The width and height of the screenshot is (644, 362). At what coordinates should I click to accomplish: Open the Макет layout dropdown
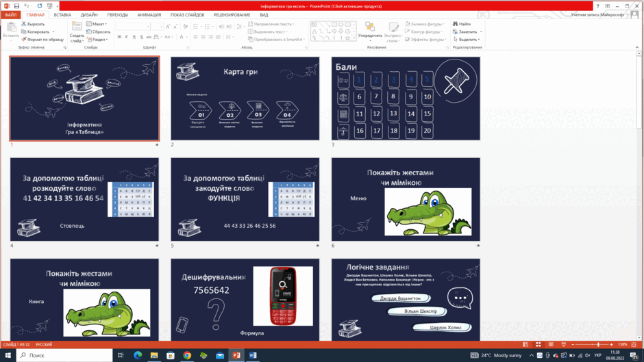(x=97, y=24)
